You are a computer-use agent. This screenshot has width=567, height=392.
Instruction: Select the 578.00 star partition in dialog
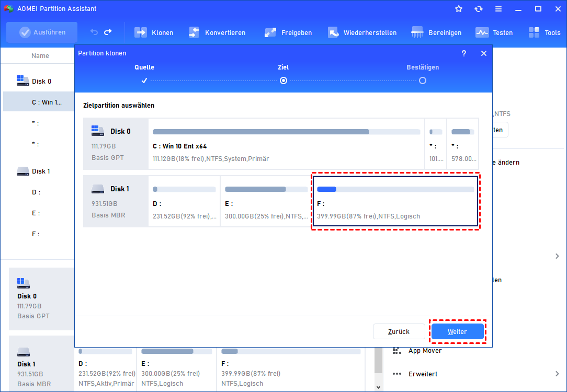coord(462,144)
